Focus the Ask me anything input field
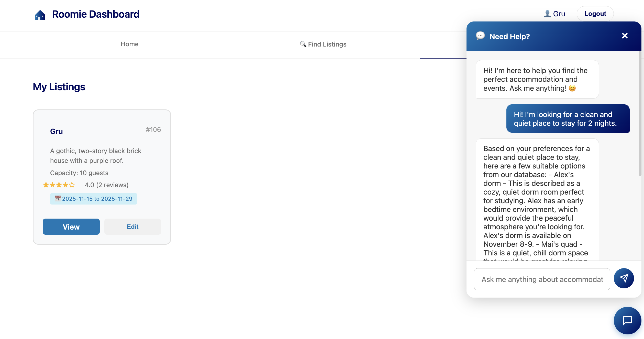 (x=542, y=279)
